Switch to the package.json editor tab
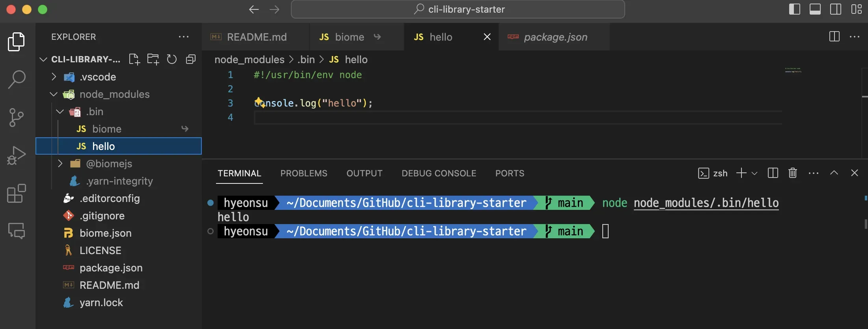868x329 pixels. click(555, 37)
